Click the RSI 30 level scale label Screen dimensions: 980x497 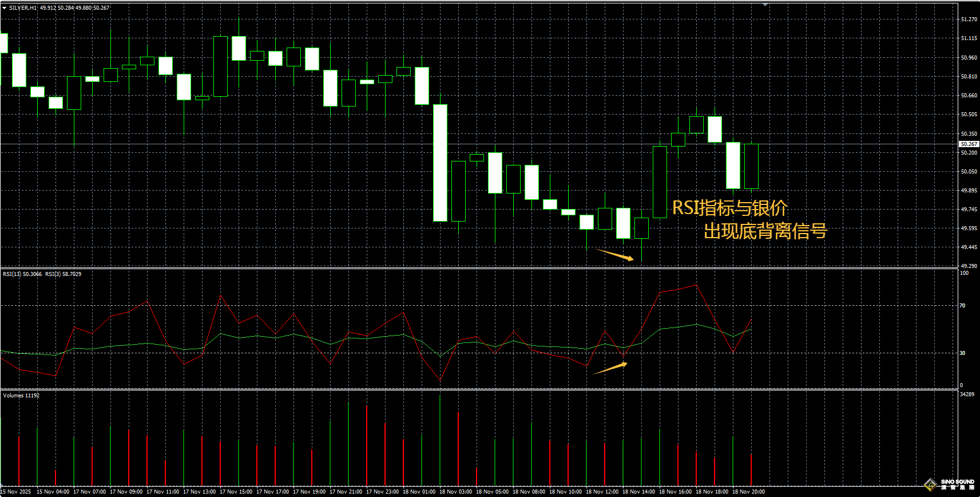pyautogui.click(x=962, y=353)
